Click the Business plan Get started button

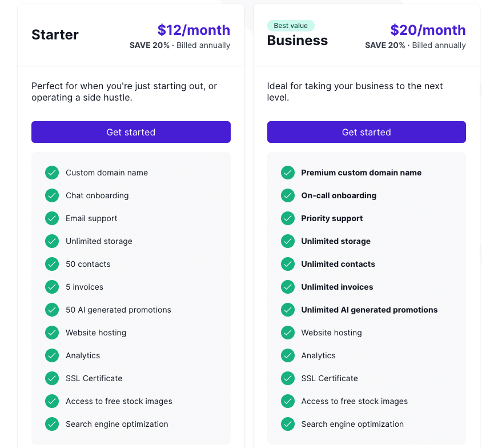367,132
